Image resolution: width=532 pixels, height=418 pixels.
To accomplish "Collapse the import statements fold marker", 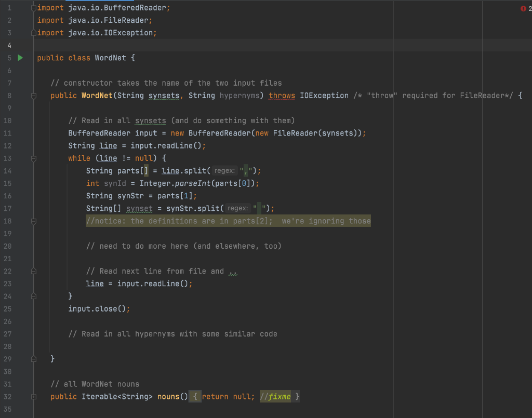I will point(33,7).
